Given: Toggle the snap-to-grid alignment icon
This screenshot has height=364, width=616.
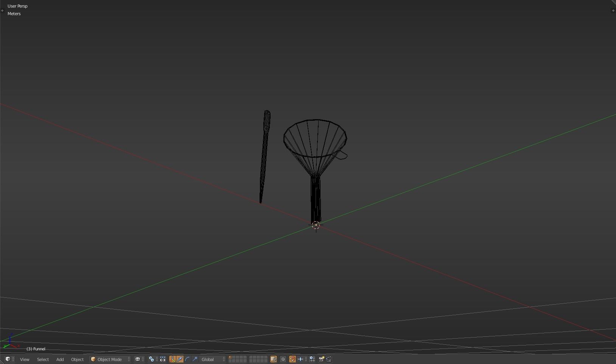Looking at the screenshot, I should [x=312, y=359].
